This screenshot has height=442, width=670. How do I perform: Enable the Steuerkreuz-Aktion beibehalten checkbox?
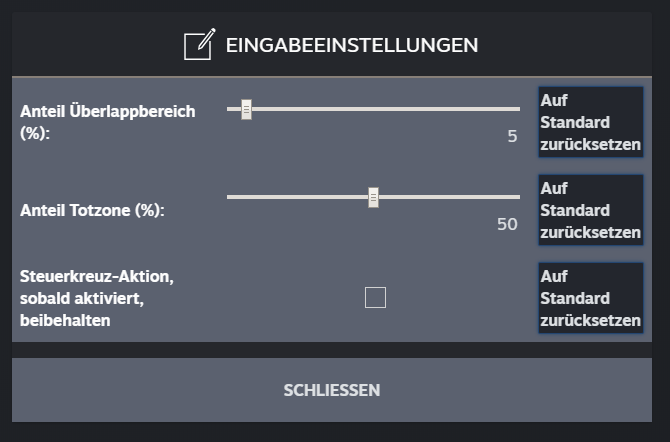click(375, 298)
